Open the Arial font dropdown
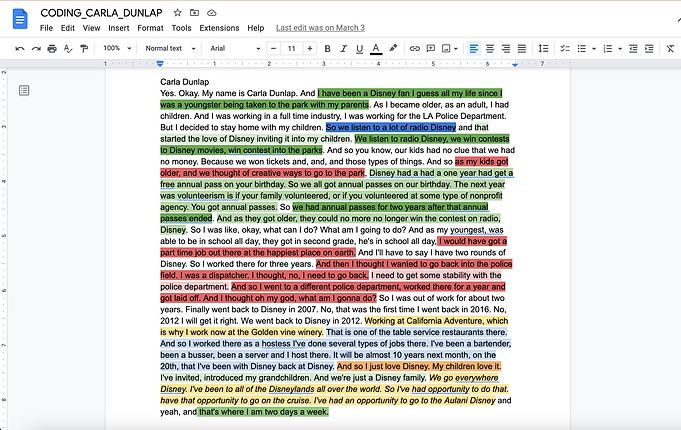Image resolution: width=681 pixels, height=430 pixels. (x=235, y=48)
